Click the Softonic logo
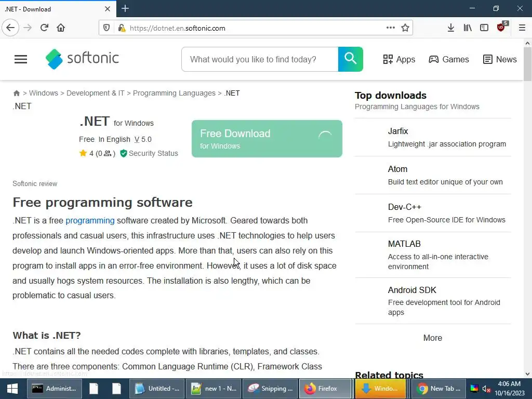Screen dimensions: 532x399 [x=82, y=59]
